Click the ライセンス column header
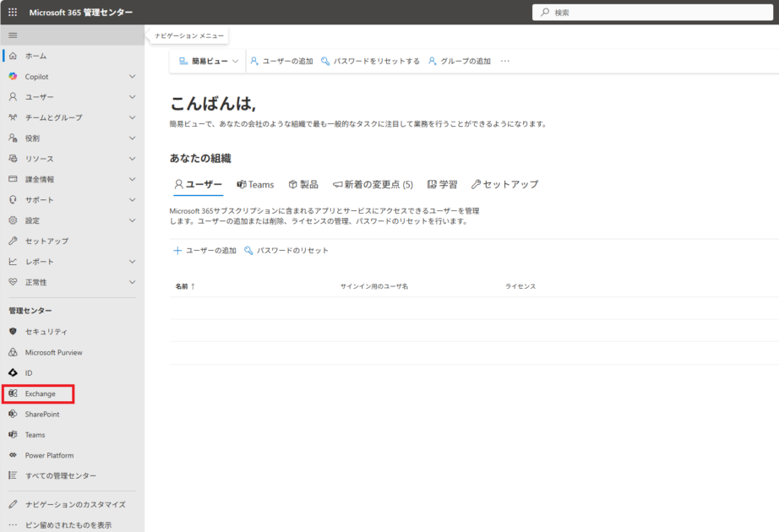 (x=520, y=286)
